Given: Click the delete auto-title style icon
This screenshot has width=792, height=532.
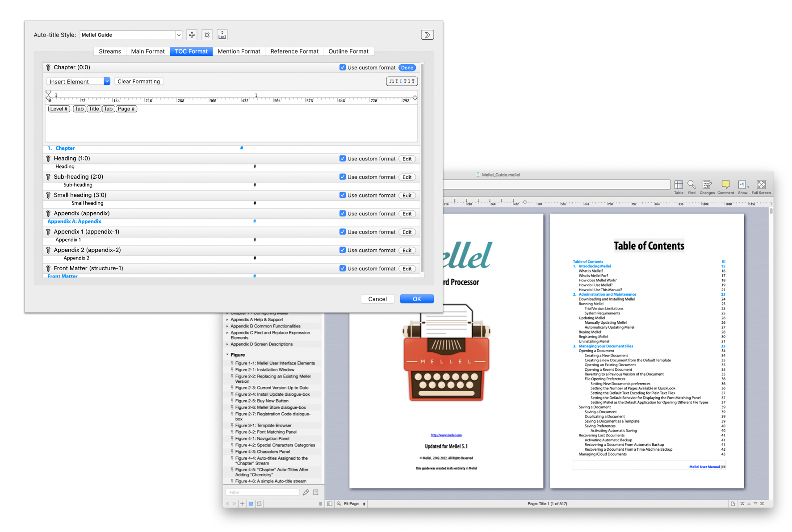Looking at the screenshot, I should point(207,35).
